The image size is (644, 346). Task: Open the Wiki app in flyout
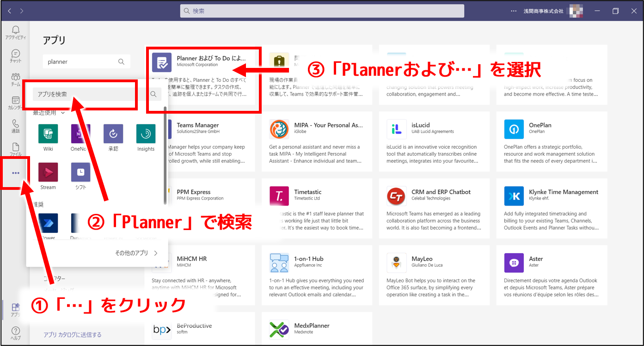click(48, 138)
